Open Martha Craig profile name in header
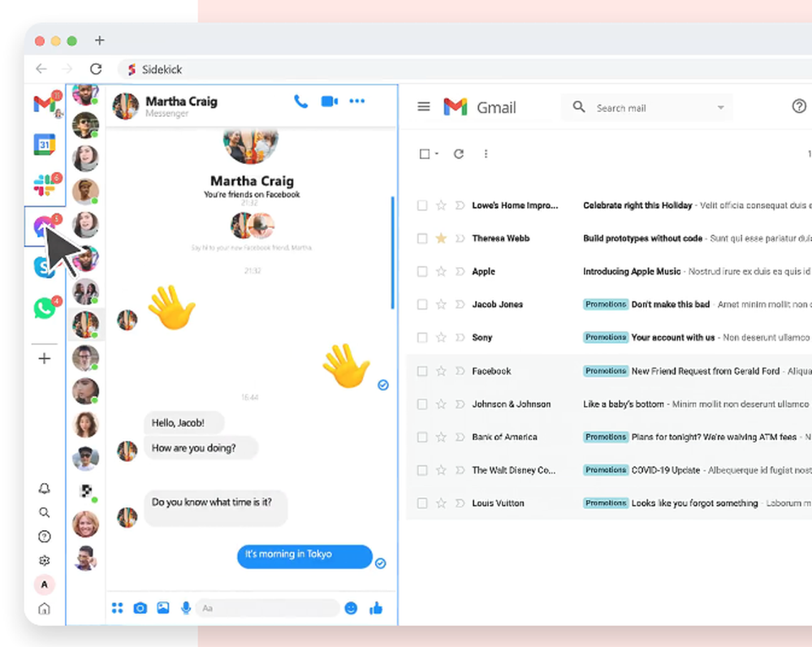 tap(181, 101)
